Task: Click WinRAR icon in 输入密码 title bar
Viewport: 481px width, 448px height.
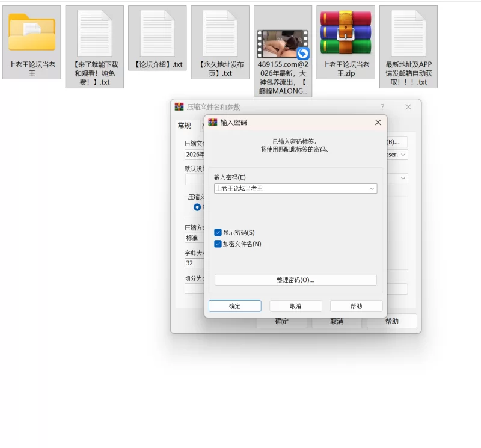Action: [213, 123]
